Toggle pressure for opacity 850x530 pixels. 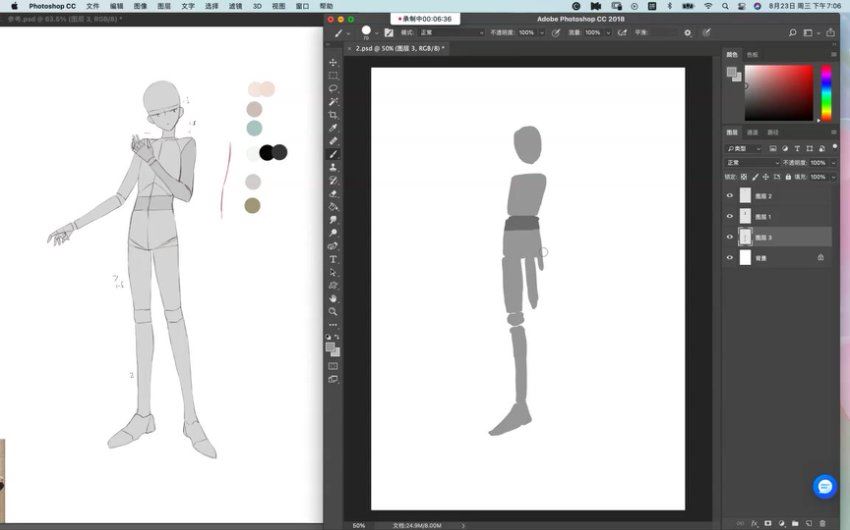556,33
